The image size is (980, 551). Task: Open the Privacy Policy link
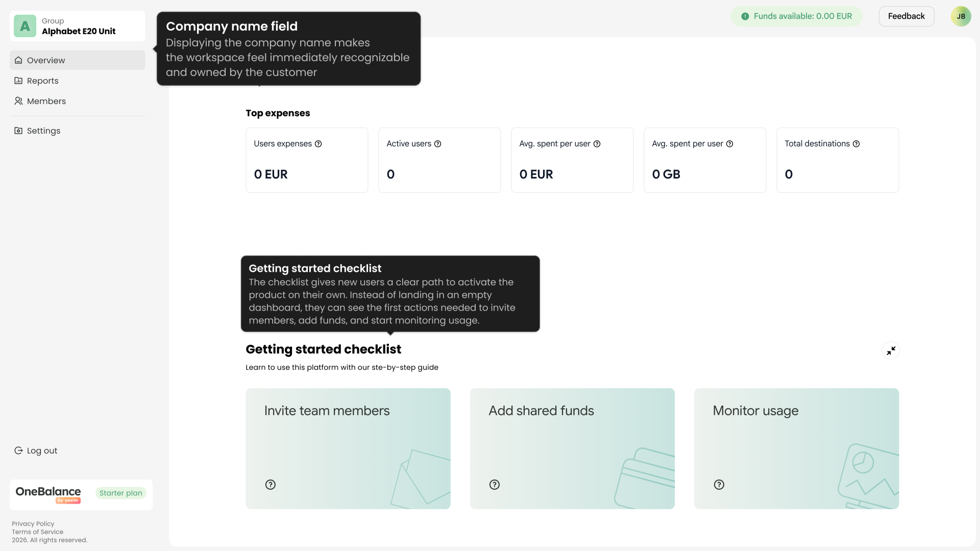33,523
